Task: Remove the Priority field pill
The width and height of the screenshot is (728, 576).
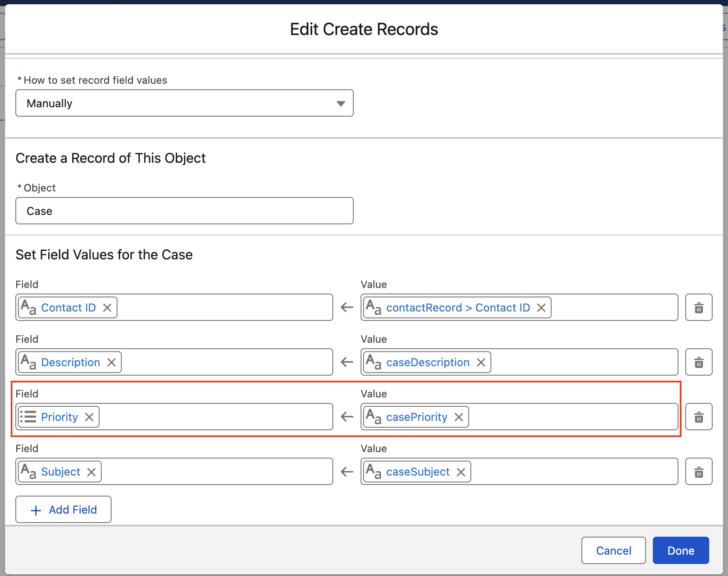Action: coord(89,417)
